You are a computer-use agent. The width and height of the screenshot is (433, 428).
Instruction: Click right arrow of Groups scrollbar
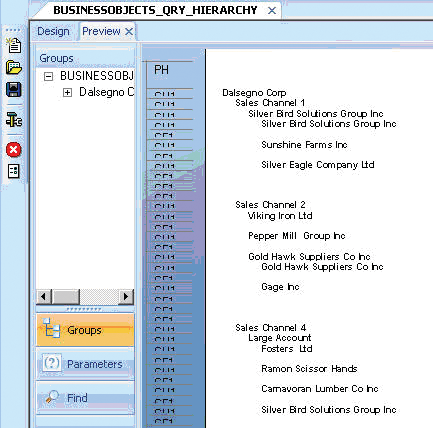(126, 296)
